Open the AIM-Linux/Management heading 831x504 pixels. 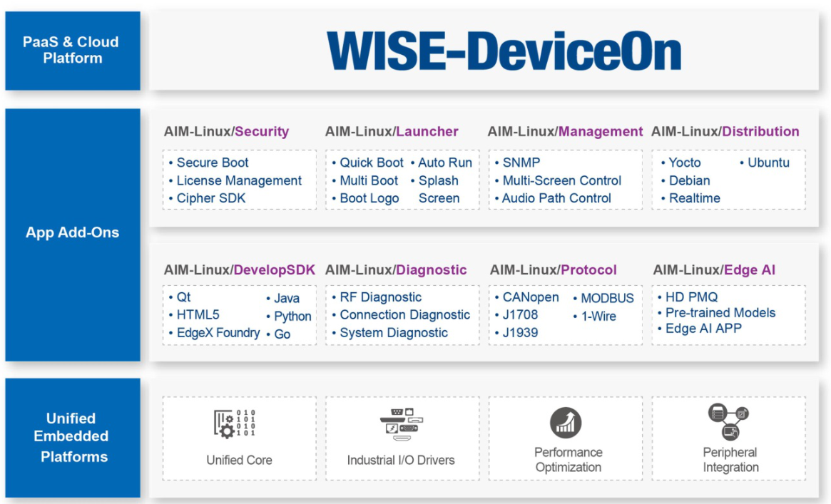click(565, 131)
